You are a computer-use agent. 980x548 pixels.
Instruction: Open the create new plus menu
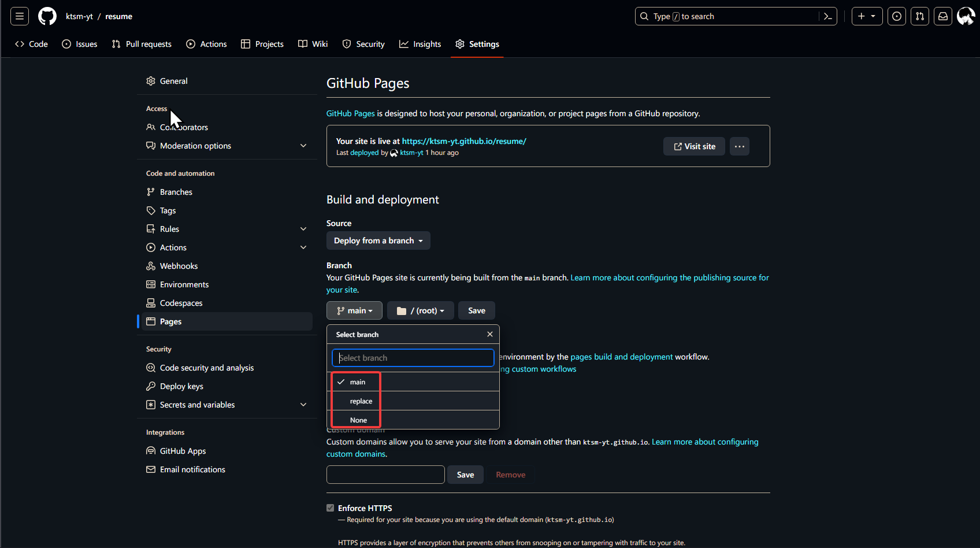click(867, 16)
